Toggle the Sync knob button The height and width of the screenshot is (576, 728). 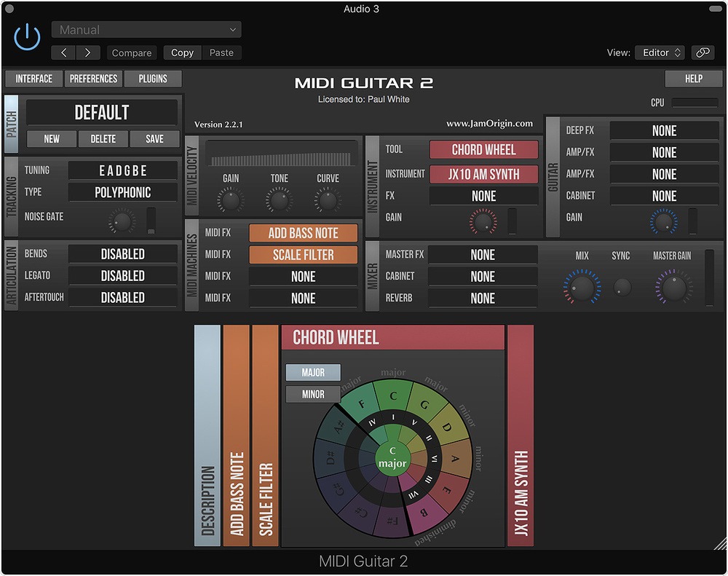622,287
